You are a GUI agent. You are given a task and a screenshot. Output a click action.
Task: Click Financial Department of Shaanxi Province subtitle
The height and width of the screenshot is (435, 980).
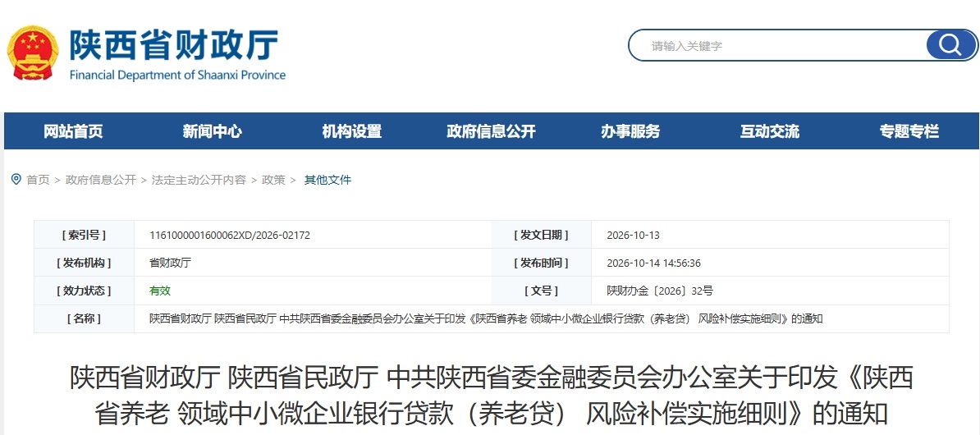click(177, 75)
